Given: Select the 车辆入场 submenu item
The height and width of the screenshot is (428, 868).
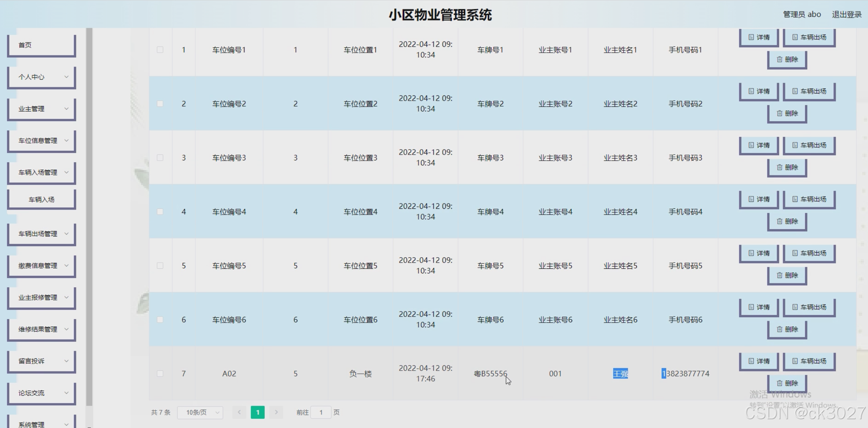Looking at the screenshot, I should point(41,200).
